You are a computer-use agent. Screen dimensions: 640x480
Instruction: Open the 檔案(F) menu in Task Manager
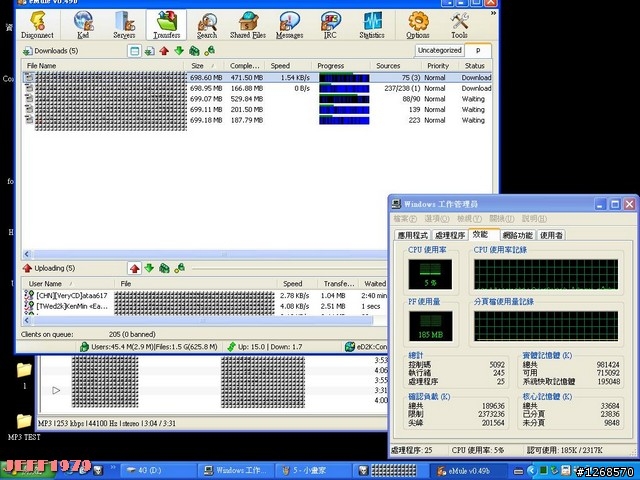tap(405, 219)
